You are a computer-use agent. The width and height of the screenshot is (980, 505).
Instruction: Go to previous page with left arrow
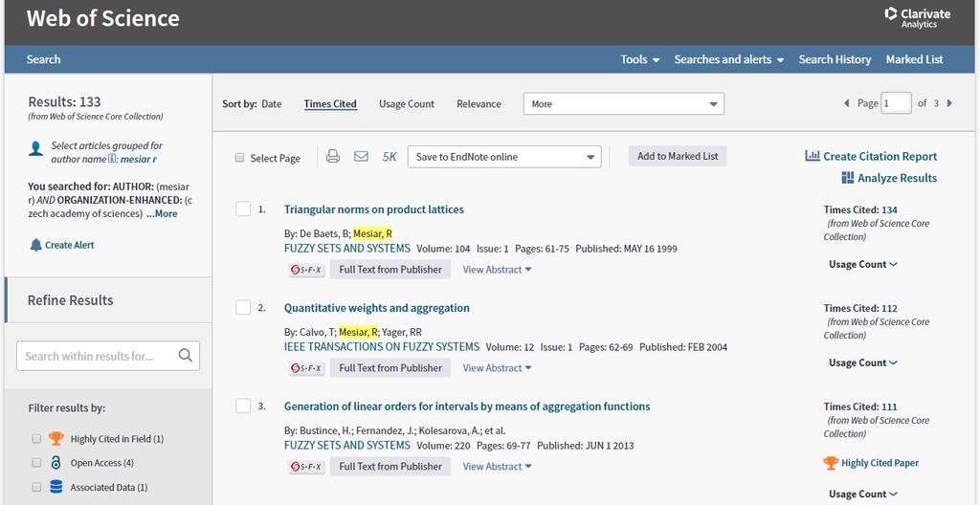pos(847,103)
